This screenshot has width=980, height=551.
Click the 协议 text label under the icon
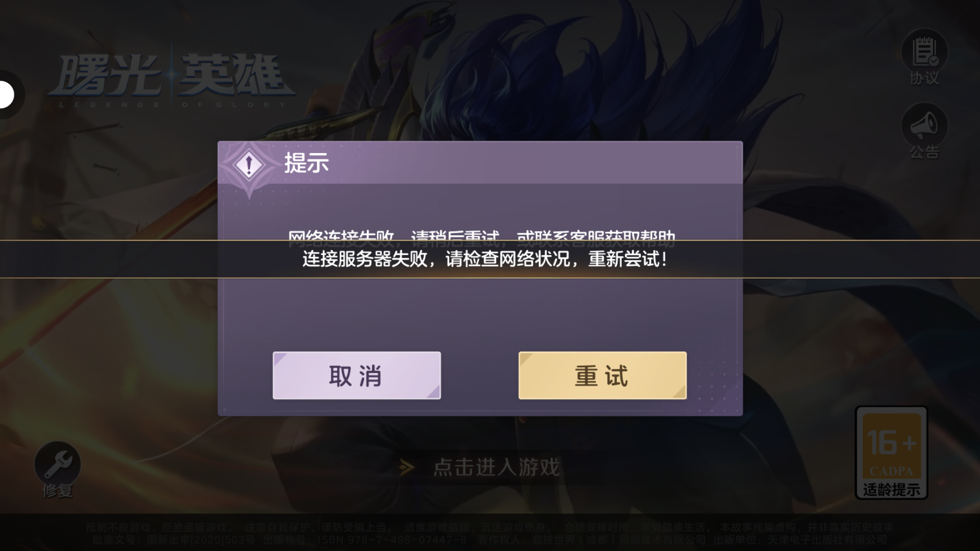click(924, 78)
